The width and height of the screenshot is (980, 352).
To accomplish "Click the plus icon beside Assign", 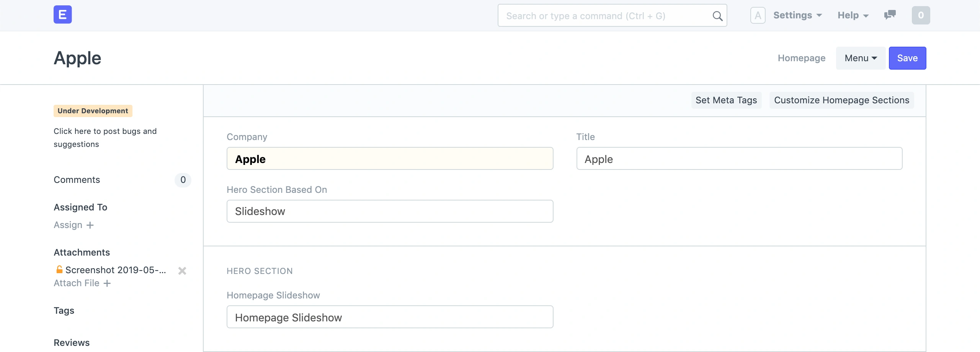I will (x=90, y=225).
